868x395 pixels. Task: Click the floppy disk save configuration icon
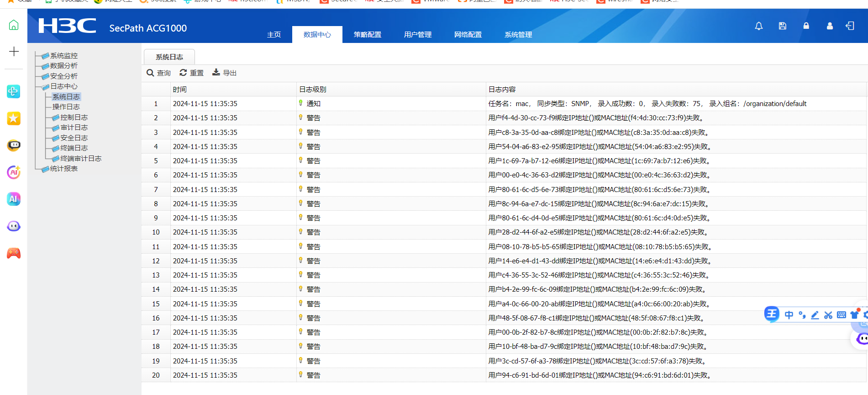(x=783, y=26)
